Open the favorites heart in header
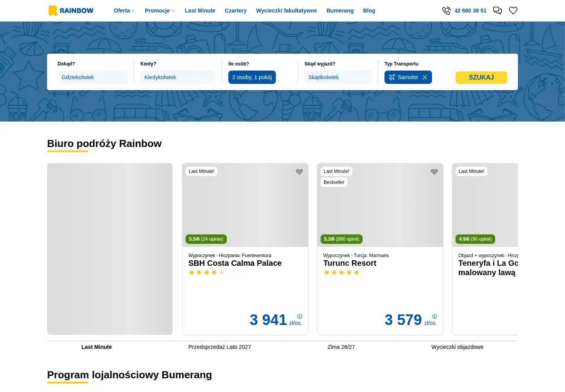Screen dimensions: 565x392 (513, 11)
